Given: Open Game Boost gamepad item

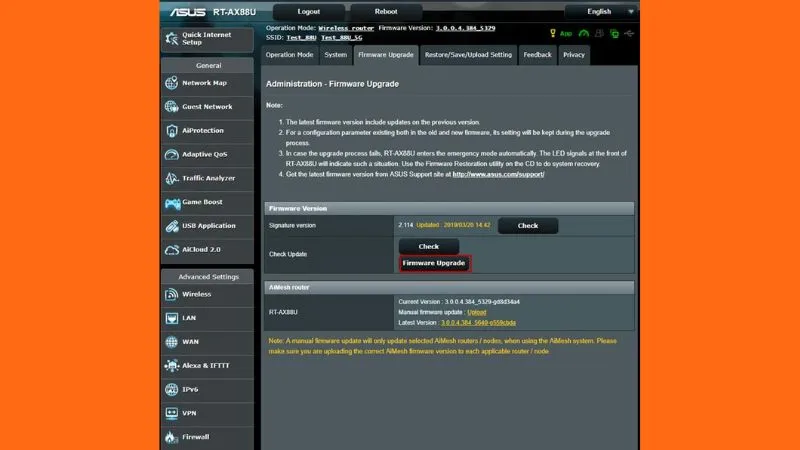Looking at the screenshot, I should point(207,202).
